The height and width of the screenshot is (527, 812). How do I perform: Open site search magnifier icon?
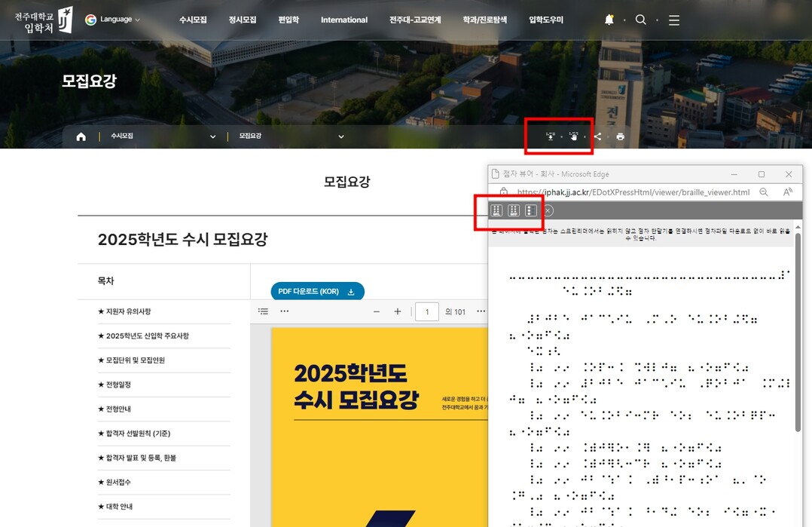(x=641, y=20)
